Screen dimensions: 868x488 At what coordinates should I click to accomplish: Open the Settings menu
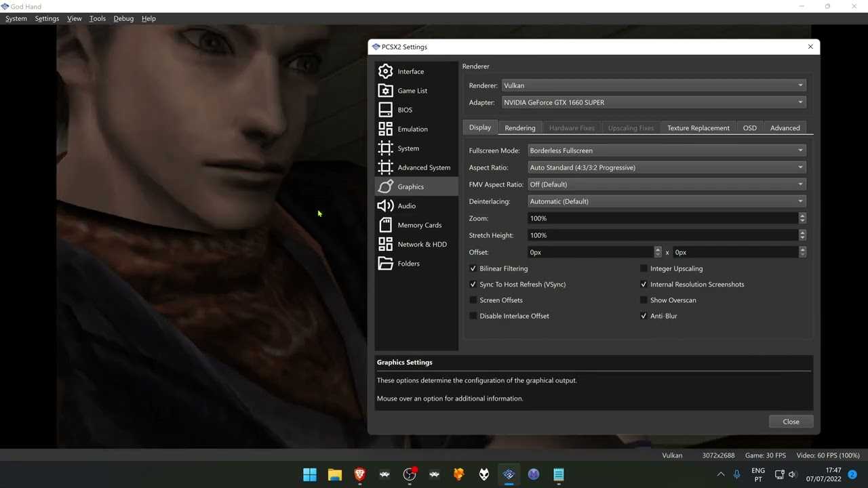(47, 18)
